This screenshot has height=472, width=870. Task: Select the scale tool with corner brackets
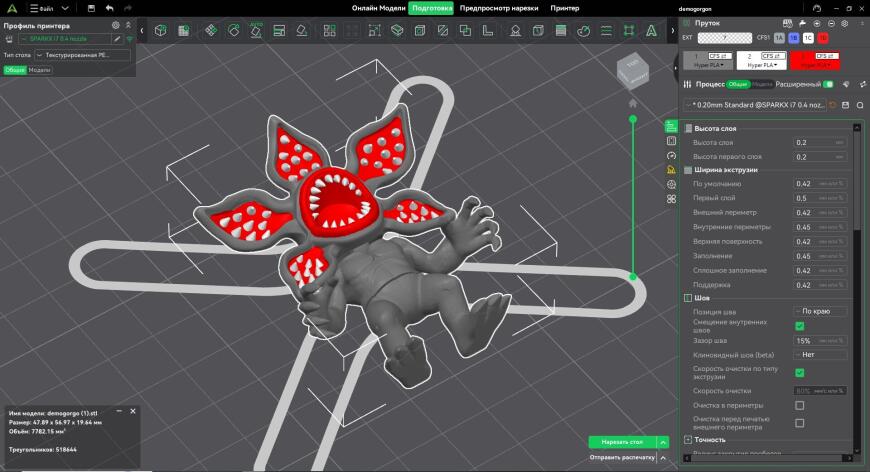375,31
